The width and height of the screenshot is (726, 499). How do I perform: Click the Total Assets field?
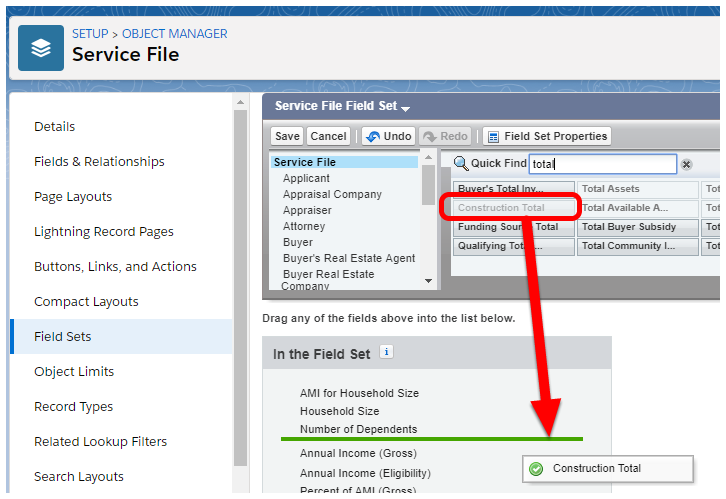[x=638, y=189]
